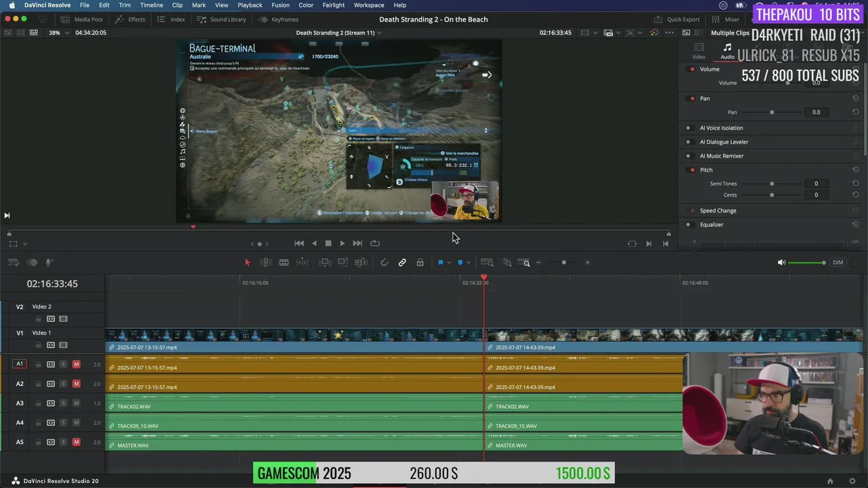
Task: Expand the Speed Change section
Action: [718, 211]
